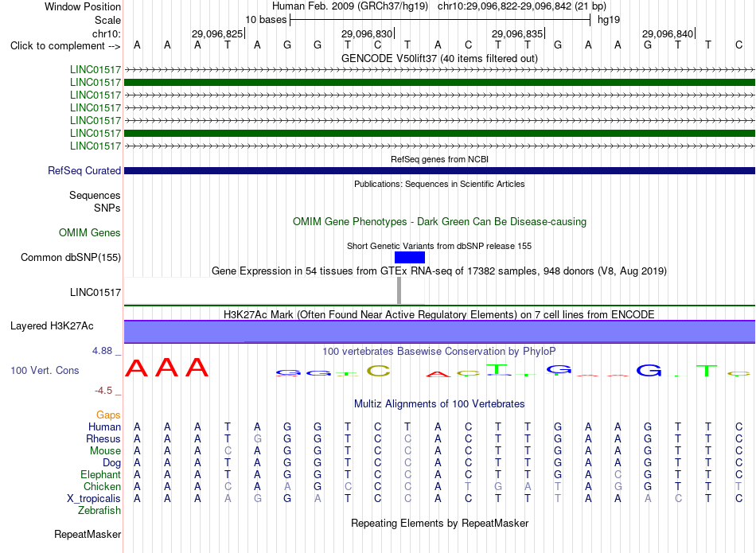Click the 4.88 PhyloP upper scale value
The image size is (756, 553).
pos(102,351)
